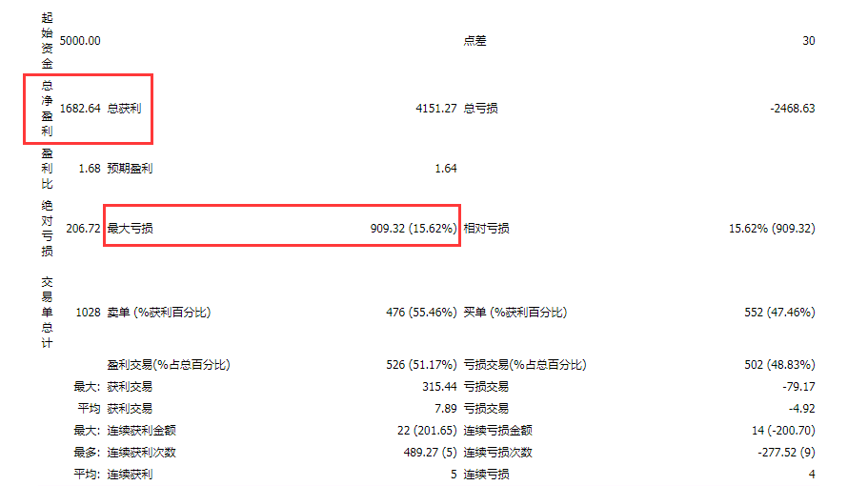Select the 点差 value 30
The image size is (868, 486).
pos(809,41)
